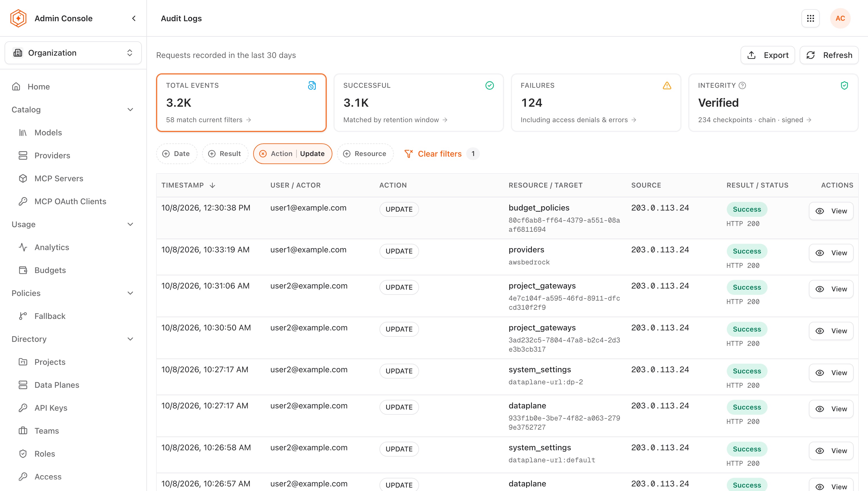Go to Models in the Catalog section

pos(73,133)
